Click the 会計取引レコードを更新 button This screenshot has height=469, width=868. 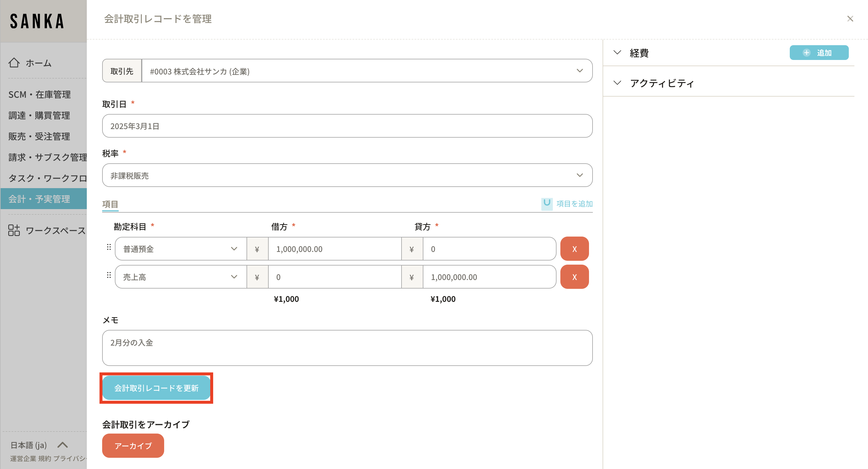156,388
